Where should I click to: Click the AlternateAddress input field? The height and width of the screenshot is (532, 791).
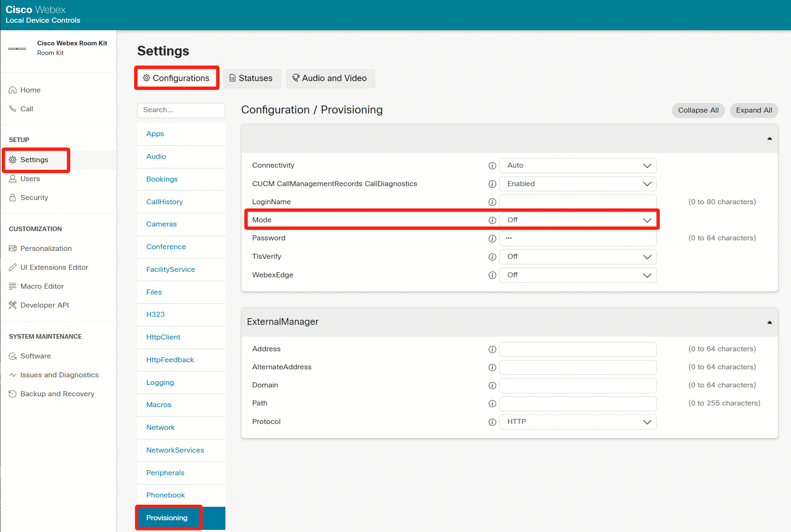pos(578,367)
